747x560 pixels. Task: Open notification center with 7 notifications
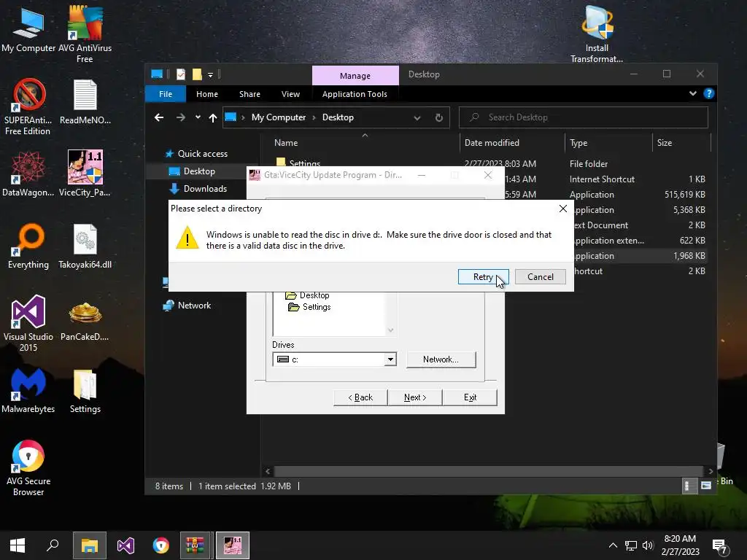click(720, 546)
